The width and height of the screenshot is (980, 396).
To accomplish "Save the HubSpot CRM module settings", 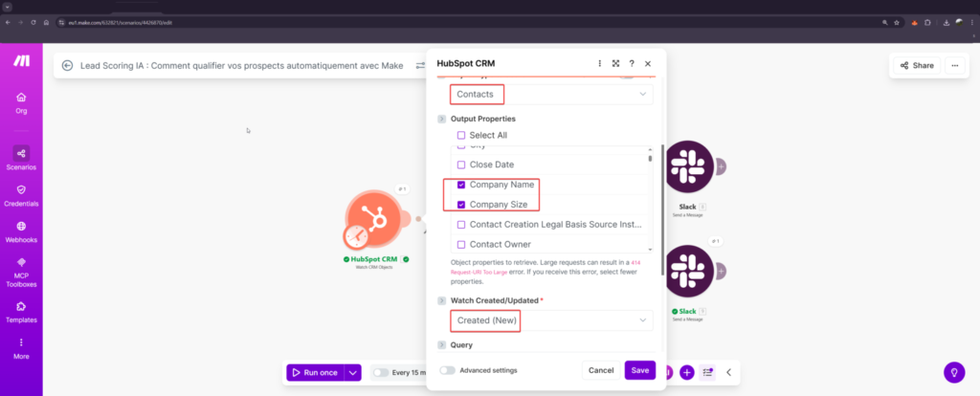I will tap(639, 370).
